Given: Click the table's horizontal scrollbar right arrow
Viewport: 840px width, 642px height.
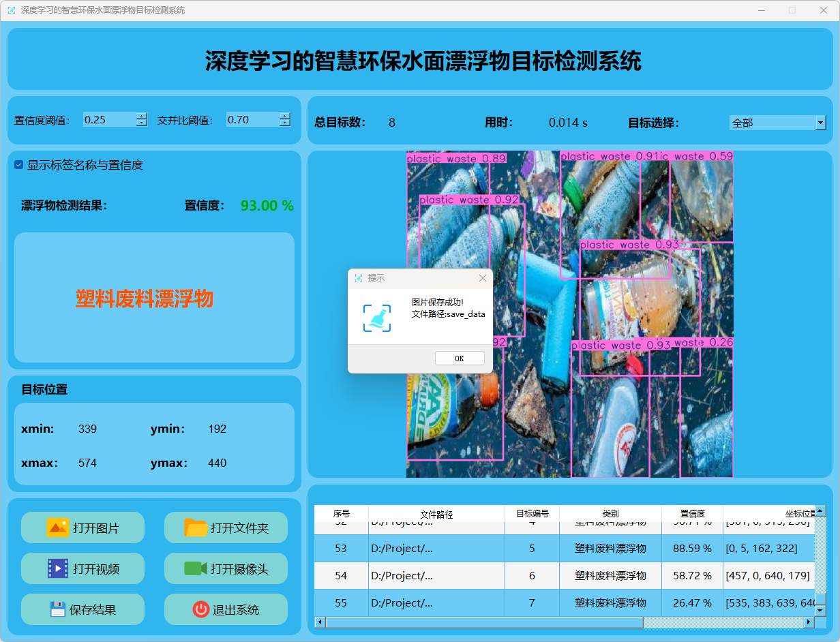Looking at the screenshot, I should [x=809, y=622].
